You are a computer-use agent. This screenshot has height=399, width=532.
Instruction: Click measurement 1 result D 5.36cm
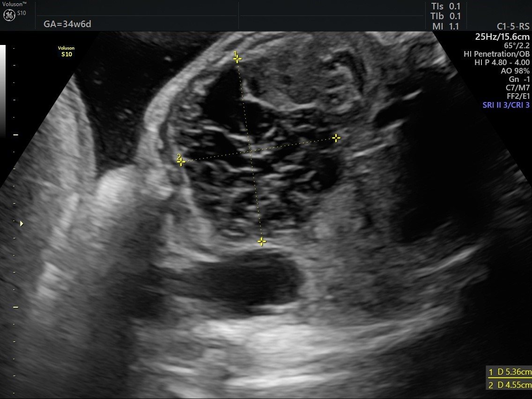pos(509,372)
